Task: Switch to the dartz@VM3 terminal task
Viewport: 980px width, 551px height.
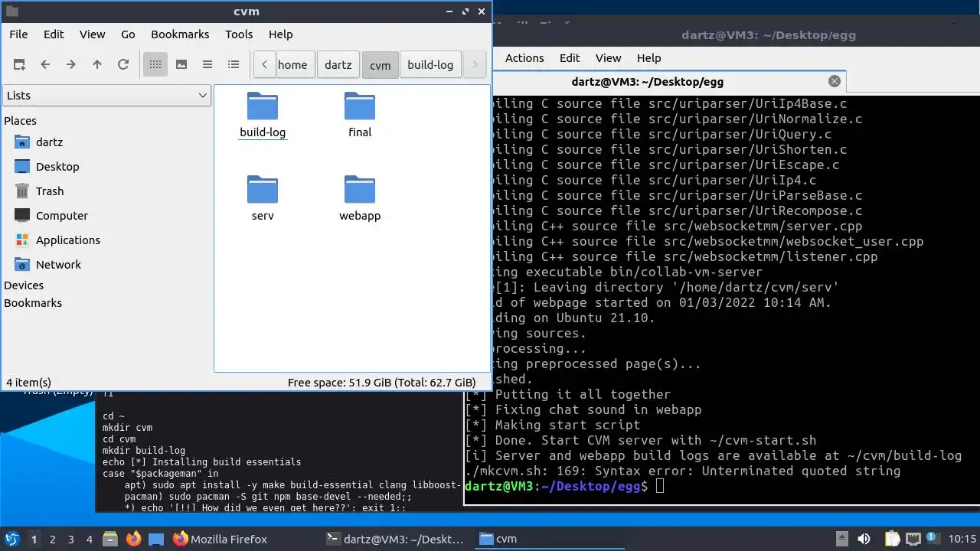Action: point(396,539)
